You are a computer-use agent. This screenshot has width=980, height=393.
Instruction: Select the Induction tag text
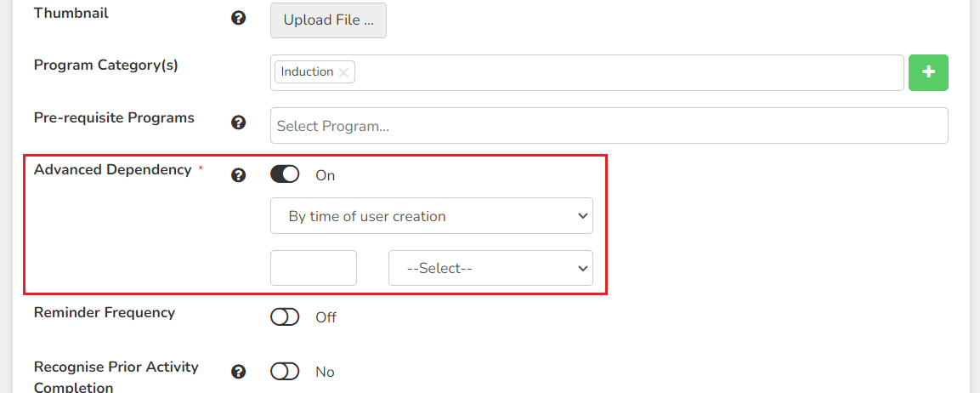pos(307,72)
